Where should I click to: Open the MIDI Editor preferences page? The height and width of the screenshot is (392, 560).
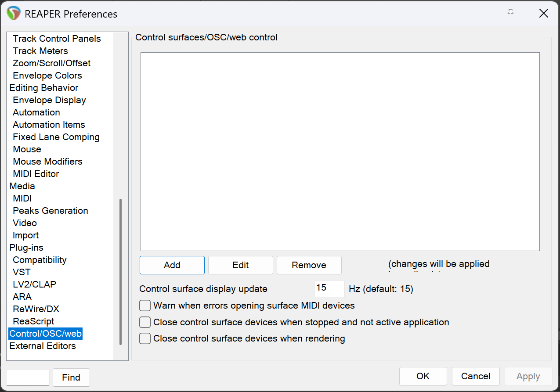coord(36,174)
